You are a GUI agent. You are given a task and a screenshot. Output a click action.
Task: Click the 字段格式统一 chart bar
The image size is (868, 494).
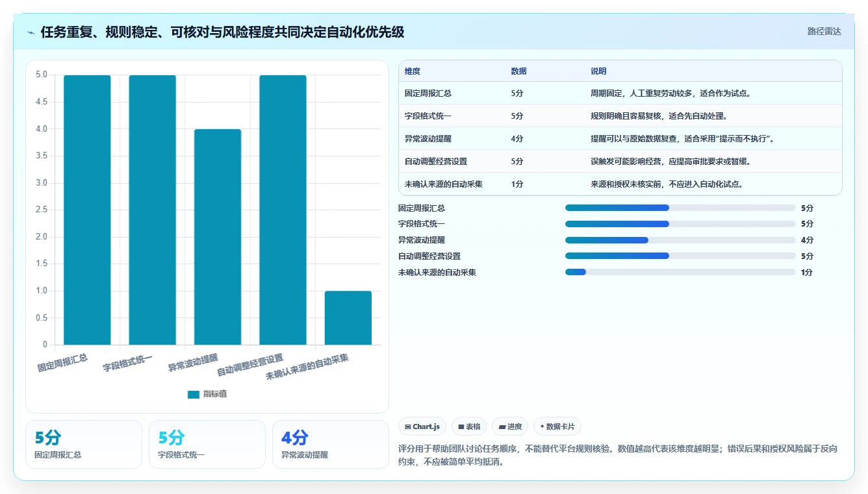(x=152, y=210)
